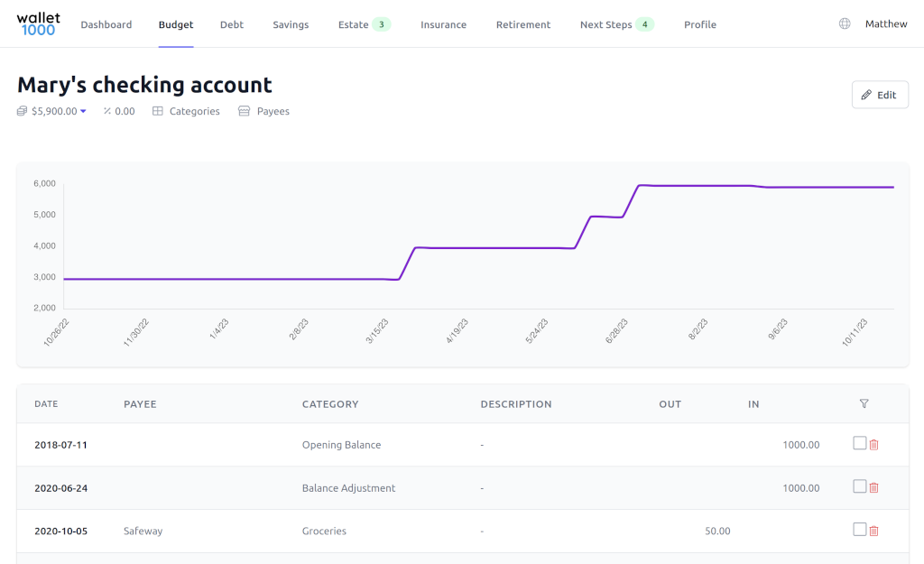Image resolution: width=924 pixels, height=564 pixels.
Task: Click the OUT column header
Action: (x=670, y=403)
